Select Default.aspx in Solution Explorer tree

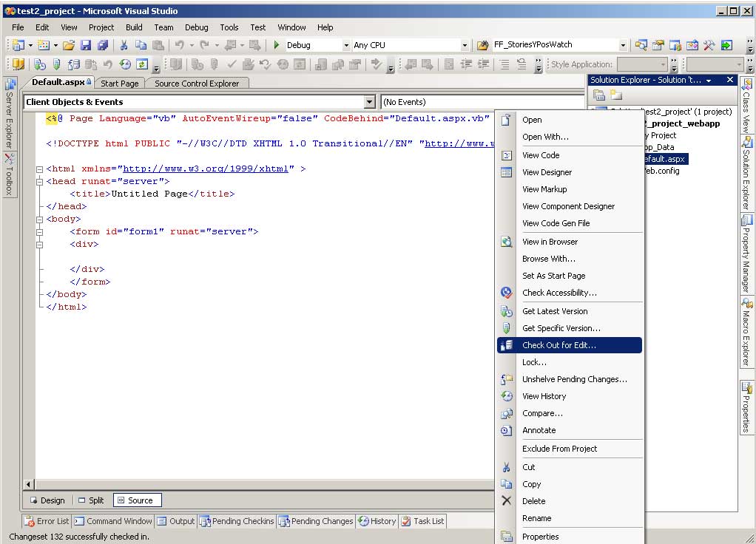tap(664, 159)
